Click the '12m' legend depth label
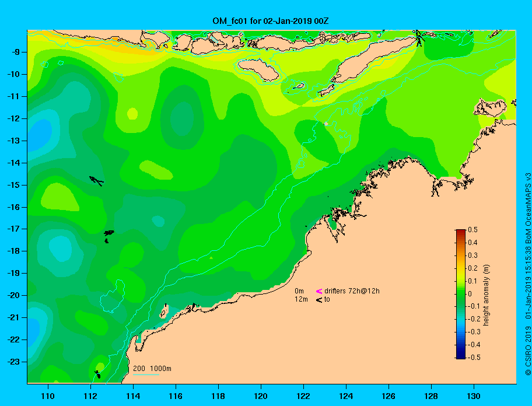The image size is (532, 406). 301,299
